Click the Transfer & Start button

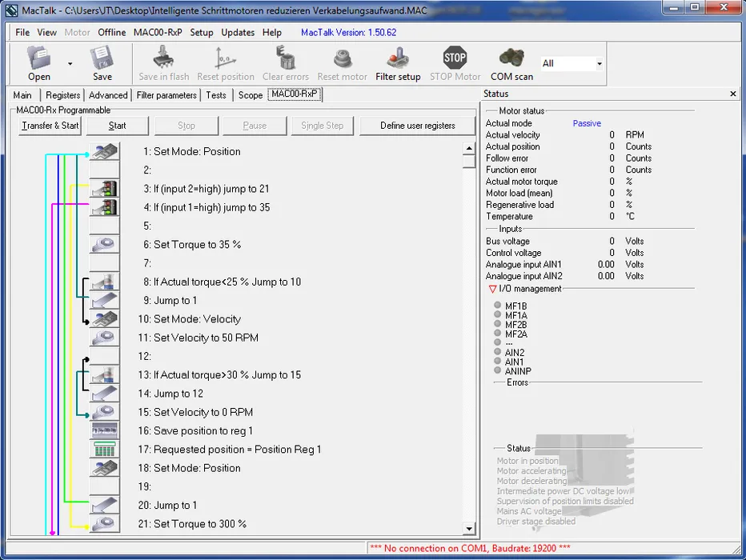(50, 126)
